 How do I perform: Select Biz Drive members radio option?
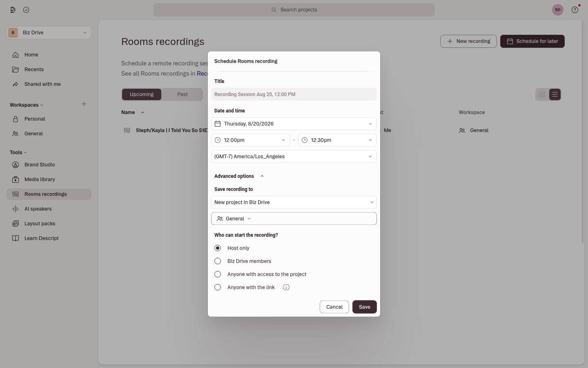pos(218,261)
